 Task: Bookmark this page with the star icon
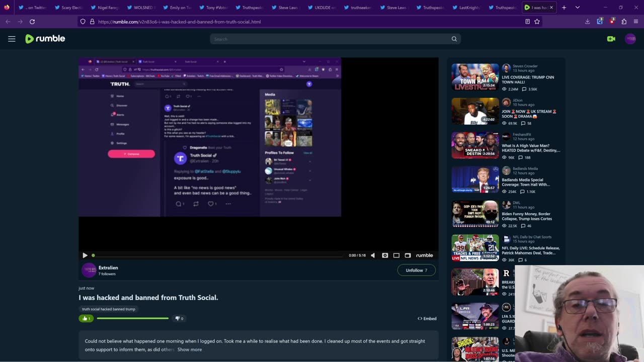pyautogui.click(x=537, y=22)
